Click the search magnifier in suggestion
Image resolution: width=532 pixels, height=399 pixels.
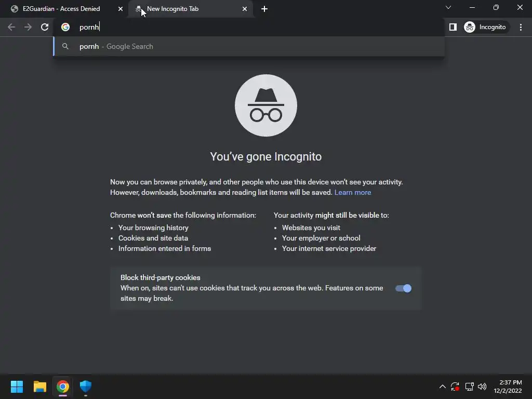65,46
